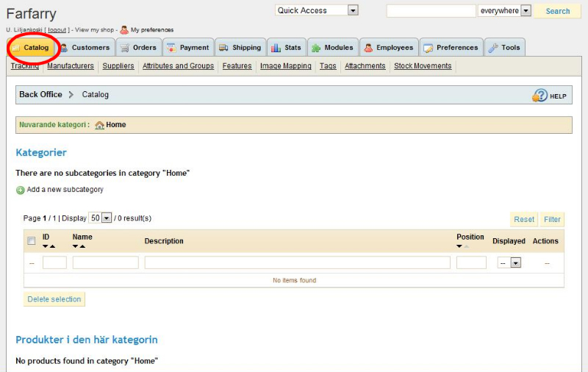Focus the Description filter field

pos(298,262)
